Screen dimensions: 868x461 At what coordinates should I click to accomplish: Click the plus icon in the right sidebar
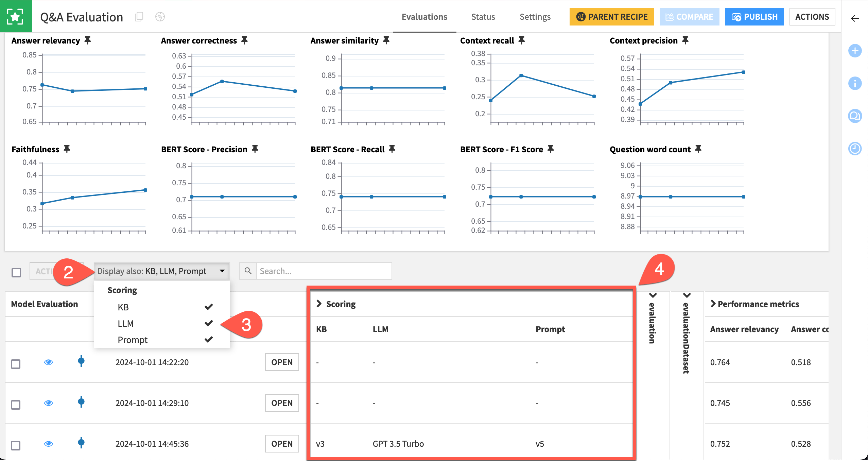point(855,51)
